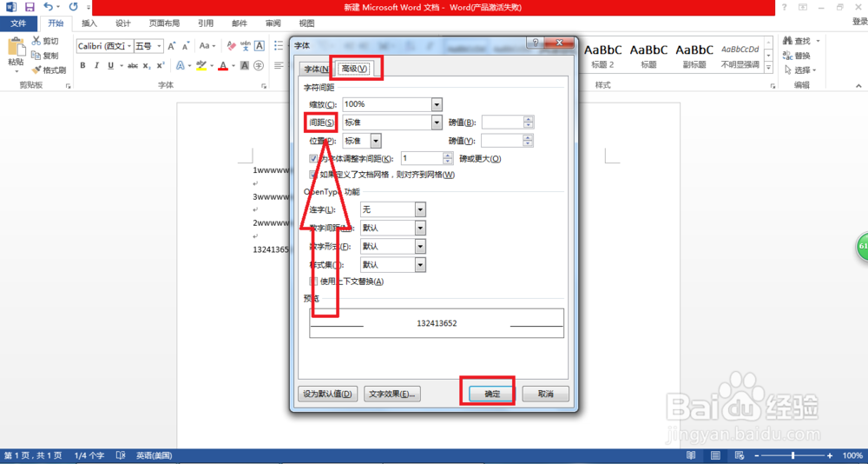Collapse the ribbon with the caret arrow
Image resolution: width=868 pixels, height=464 pixels.
858,86
